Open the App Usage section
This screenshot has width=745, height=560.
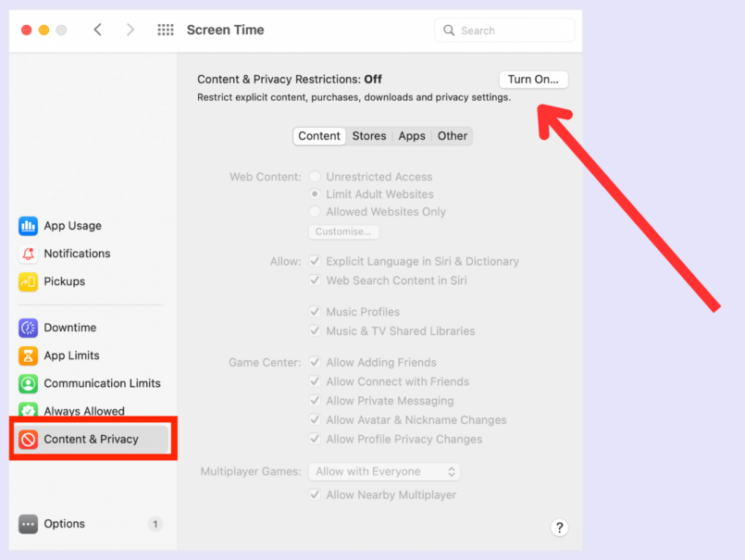70,225
